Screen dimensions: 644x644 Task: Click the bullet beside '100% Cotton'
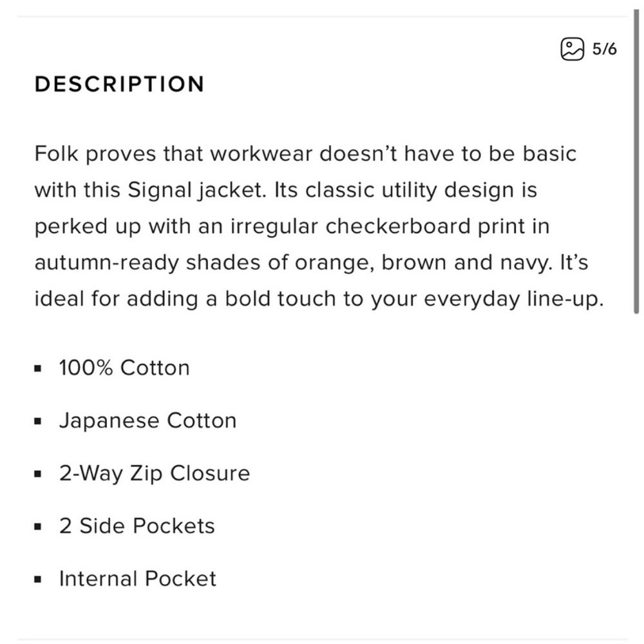tap(38, 370)
